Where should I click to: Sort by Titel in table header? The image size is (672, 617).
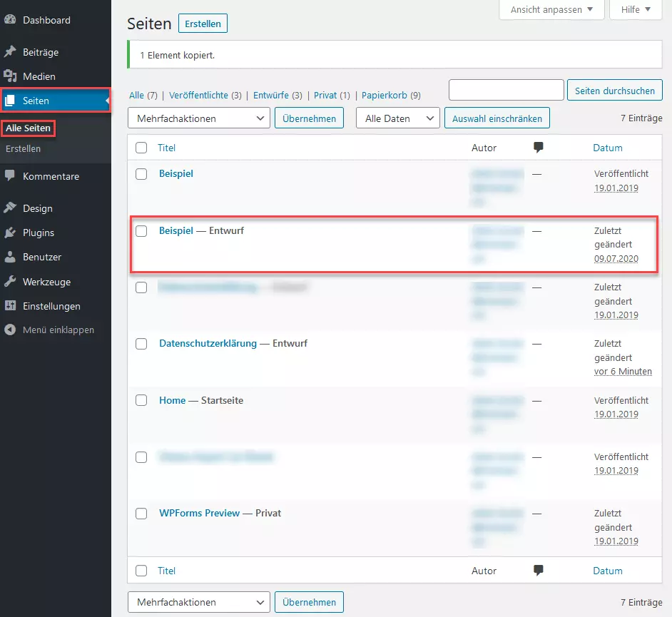166,148
